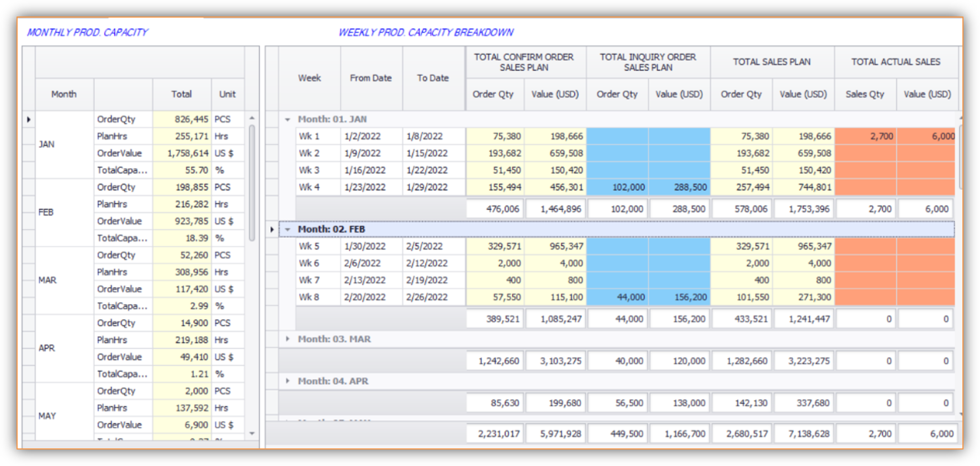
Task: Select the Total Confirm Order Sales Plan band header
Action: pos(524,62)
